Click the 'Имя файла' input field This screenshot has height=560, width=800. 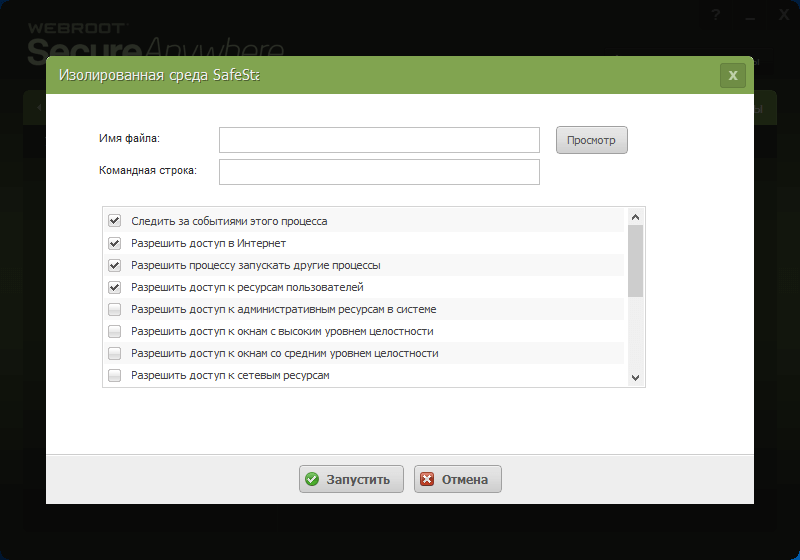[379, 140]
